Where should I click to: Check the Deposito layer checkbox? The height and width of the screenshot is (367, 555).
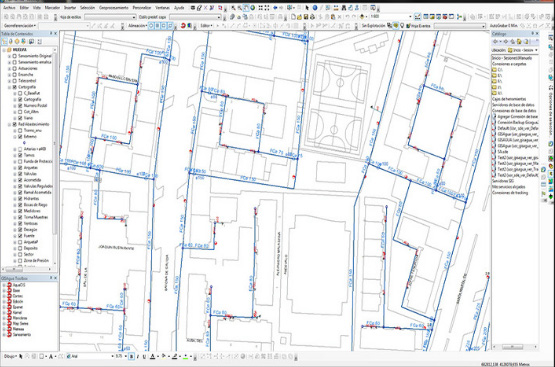click(x=20, y=248)
